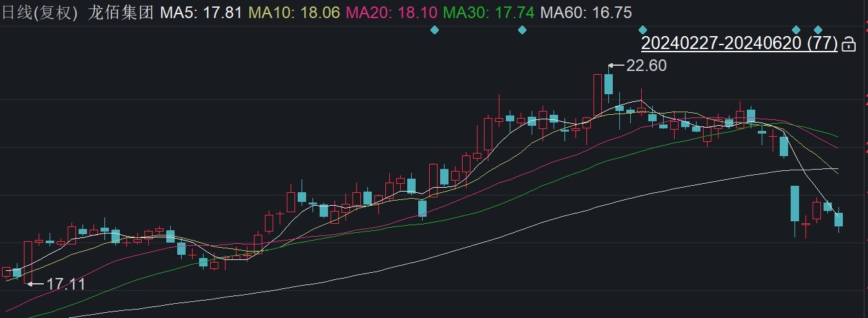868x318 pixels.
Task: Select the 龙佰集团 stock name
Action: tap(121, 12)
